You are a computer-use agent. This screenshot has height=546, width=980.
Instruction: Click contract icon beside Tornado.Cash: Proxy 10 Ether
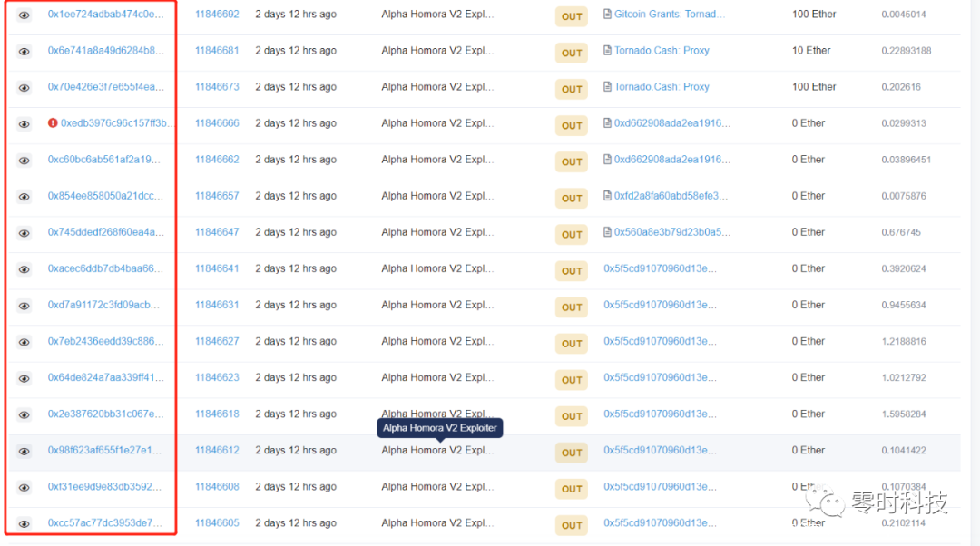(607, 50)
